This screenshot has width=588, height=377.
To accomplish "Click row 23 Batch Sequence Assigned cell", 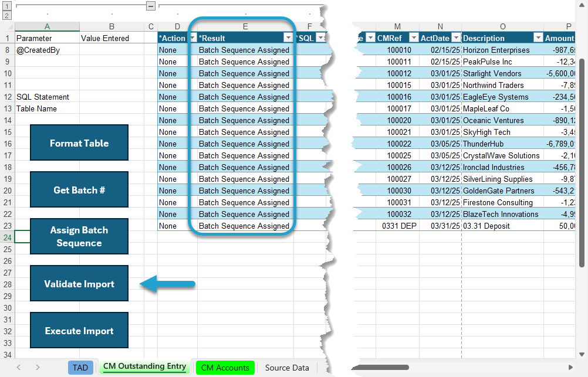I will (x=245, y=226).
